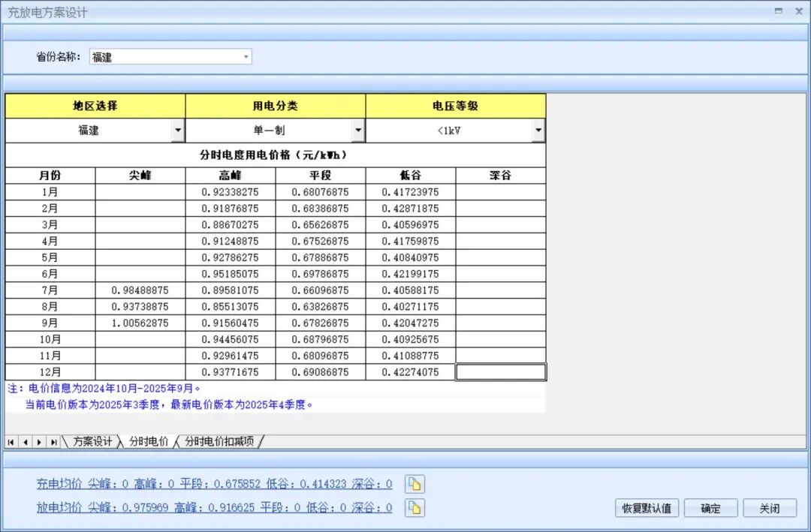
Task: Select the 12月 深谷 empty cell
Action: pos(500,372)
